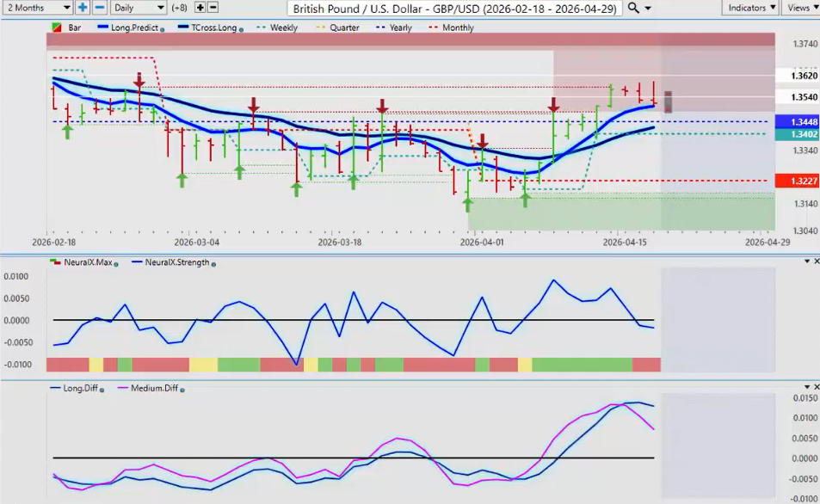This screenshot has width=820, height=504.
Task: Click the Bar legend color icon
Action: point(58,28)
